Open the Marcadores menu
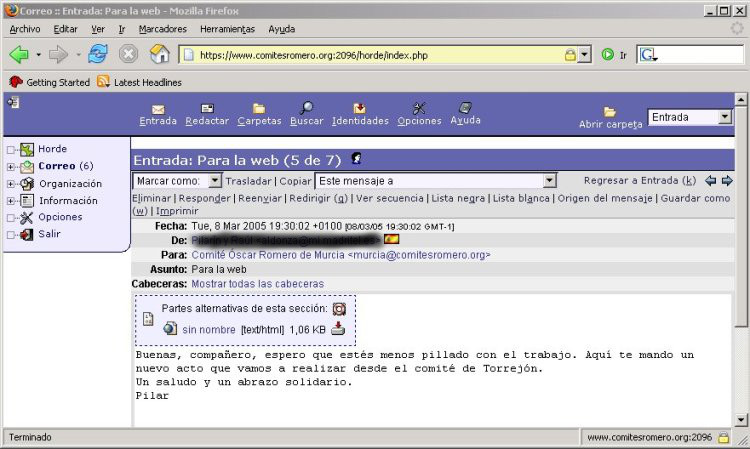Screen dimensions: 750x449 coord(162,29)
